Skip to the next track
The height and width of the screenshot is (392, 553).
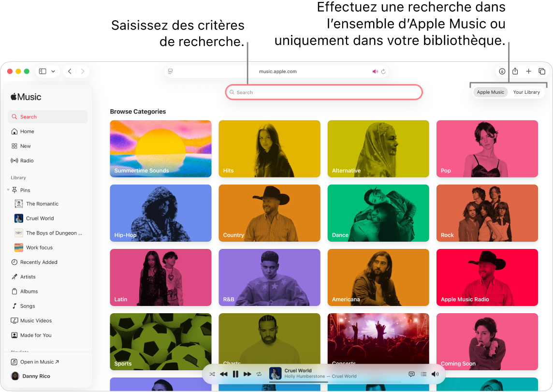[247, 374]
